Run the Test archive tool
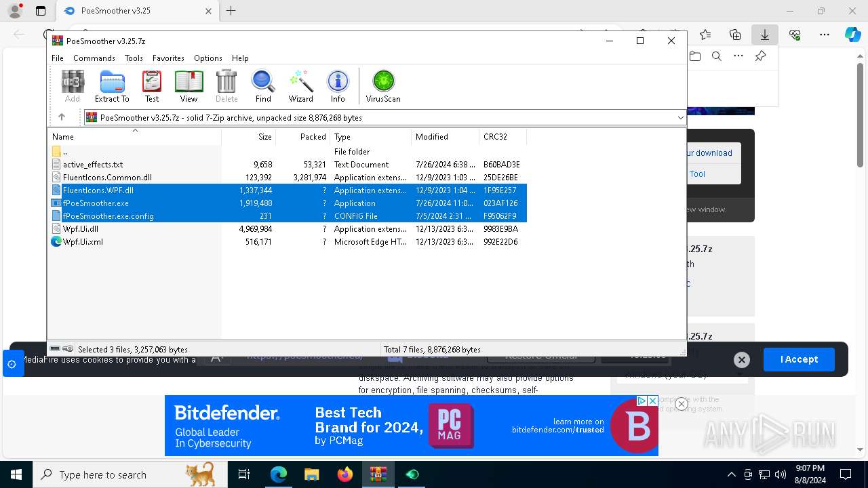This screenshot has height=488, width=868. [152, 86]
